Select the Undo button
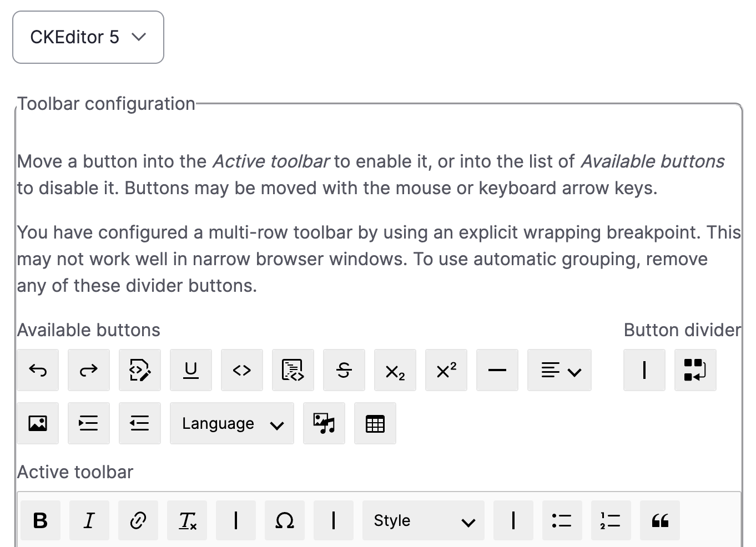The image size is (756, 547). tap(38, 370)
